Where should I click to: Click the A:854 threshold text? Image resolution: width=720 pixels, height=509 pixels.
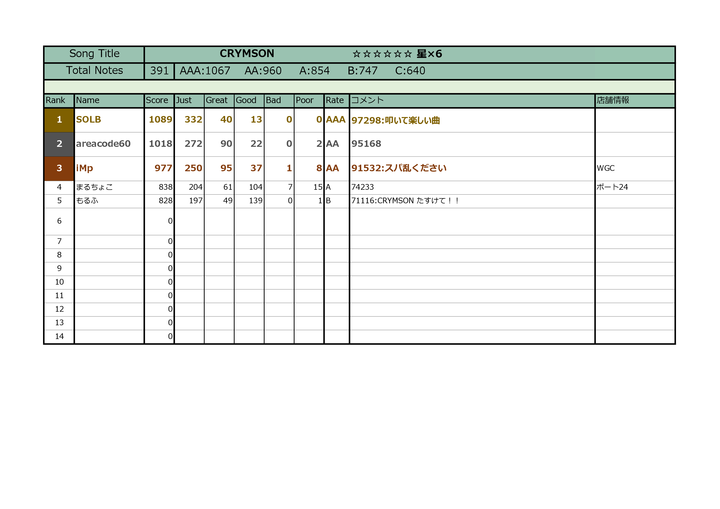[314, 71]
